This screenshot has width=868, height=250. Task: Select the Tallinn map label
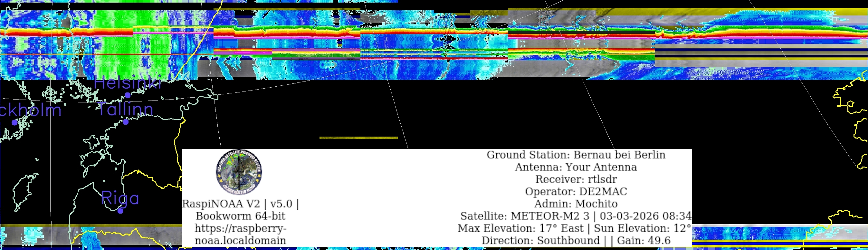click(x=125, y=109)
